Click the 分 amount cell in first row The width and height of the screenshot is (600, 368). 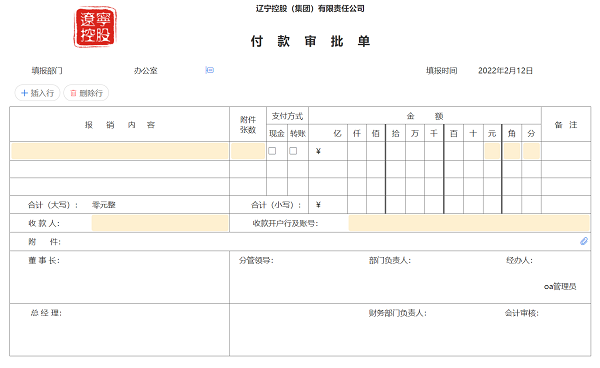tap(532, 151)
